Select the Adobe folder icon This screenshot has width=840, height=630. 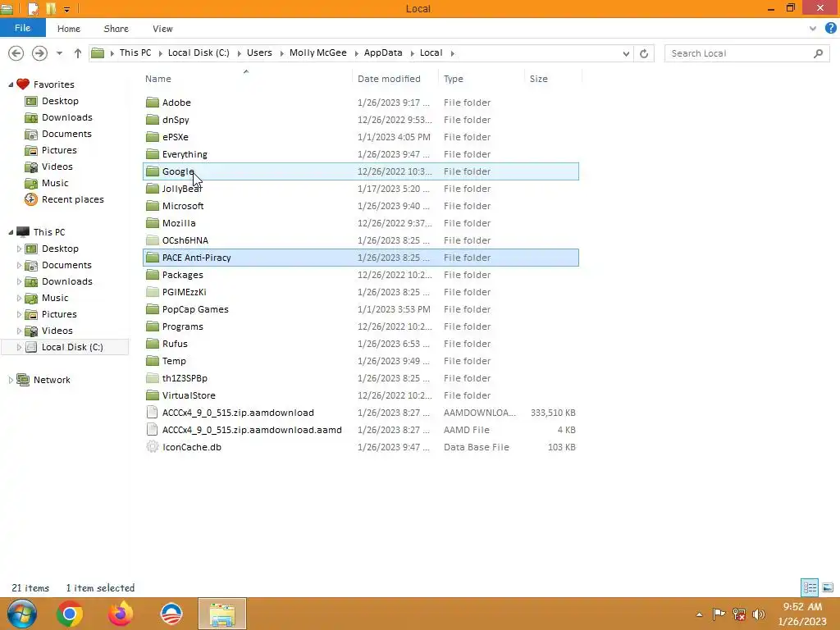click(153, 103)
